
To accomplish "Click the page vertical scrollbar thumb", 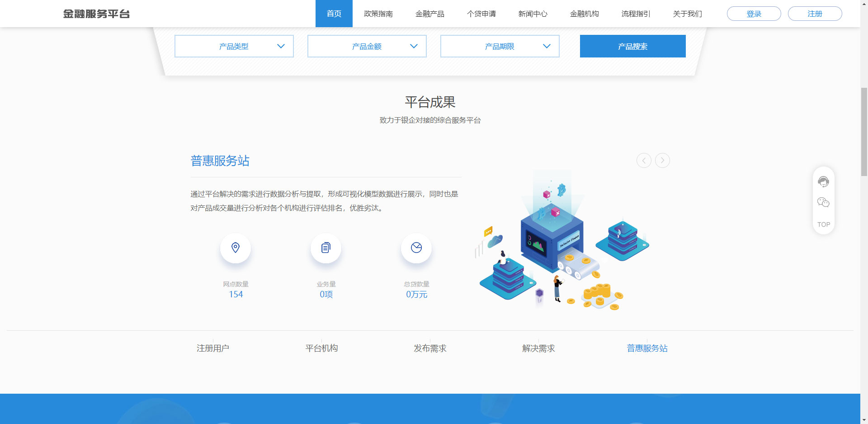I will 864,131.
